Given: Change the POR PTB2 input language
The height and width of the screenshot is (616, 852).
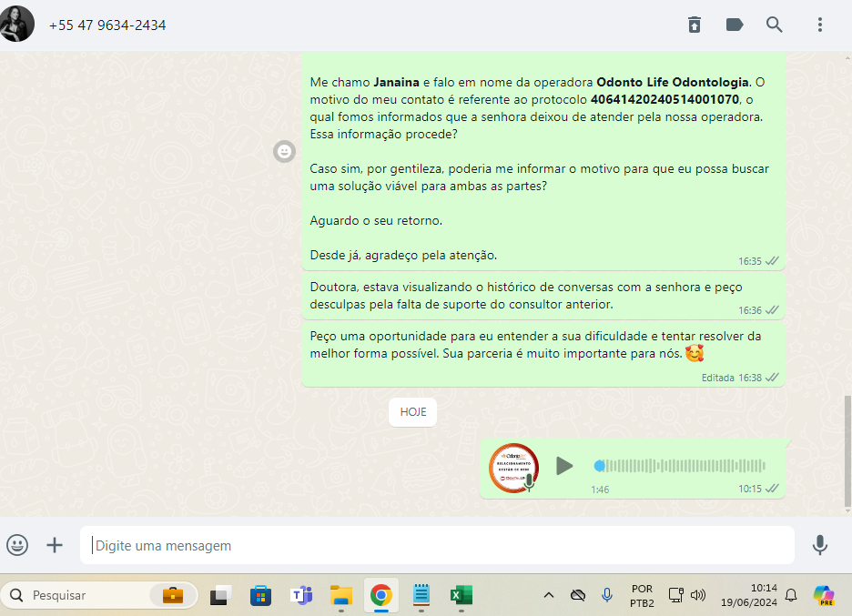Looking at the screenshot, I should click(x=642, y=596).
